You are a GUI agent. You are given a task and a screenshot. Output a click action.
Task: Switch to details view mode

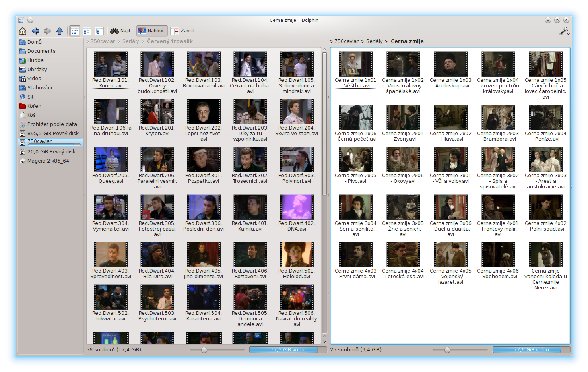[x=99, y=31]
